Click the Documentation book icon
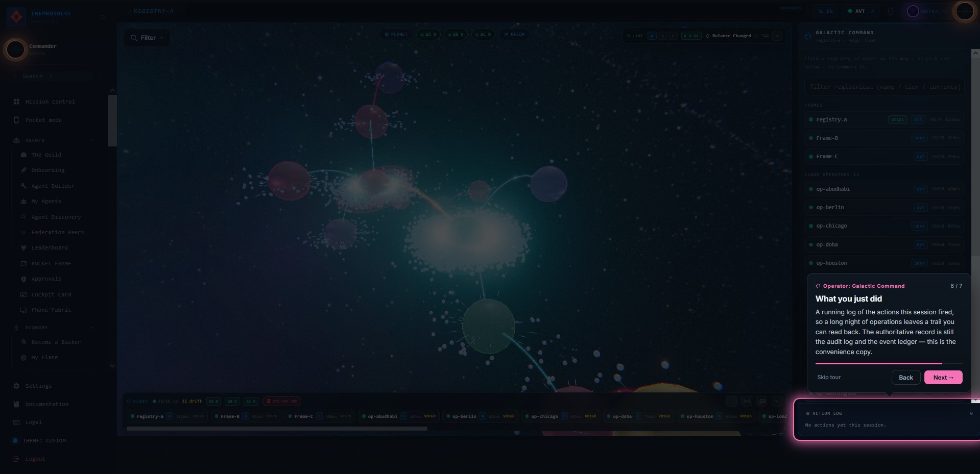This screenshot has width=980, height=474. [16, 404]
